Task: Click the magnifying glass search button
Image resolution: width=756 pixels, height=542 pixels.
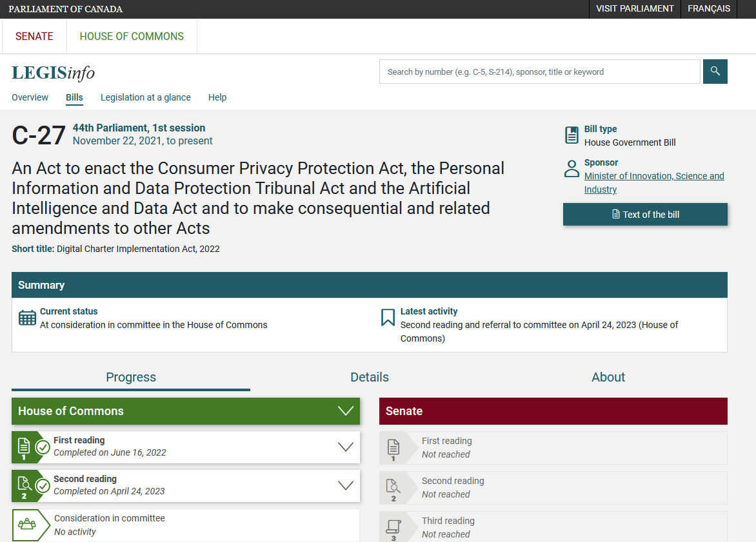Action: click(715, 72)
